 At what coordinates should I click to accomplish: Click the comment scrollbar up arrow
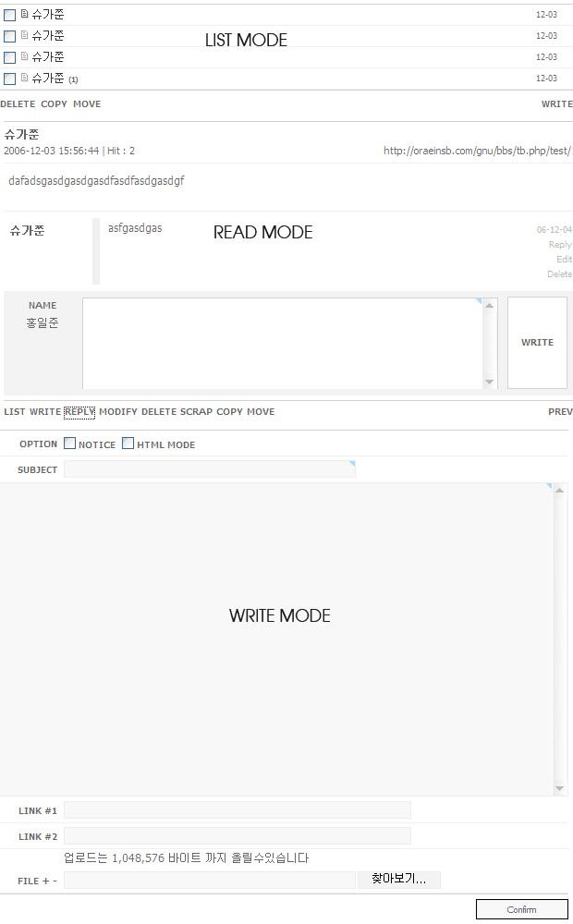coord(489,305)
